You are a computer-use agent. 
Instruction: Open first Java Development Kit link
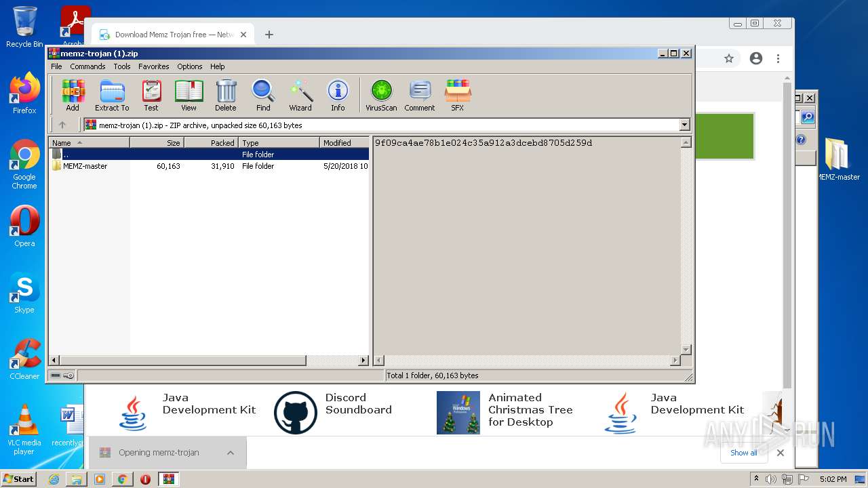[209, 404]
